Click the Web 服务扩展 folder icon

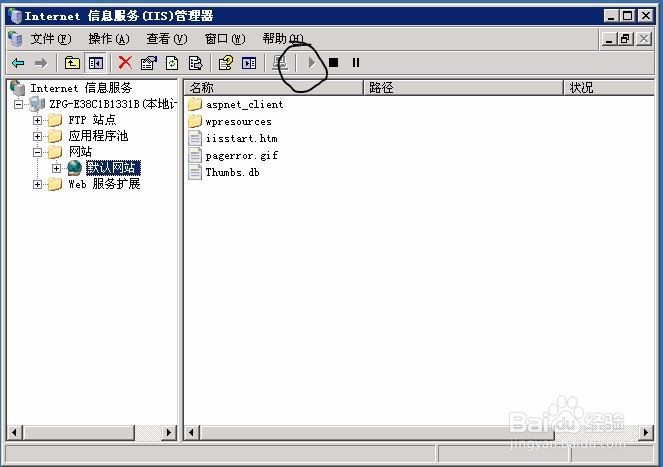point(55,184)
